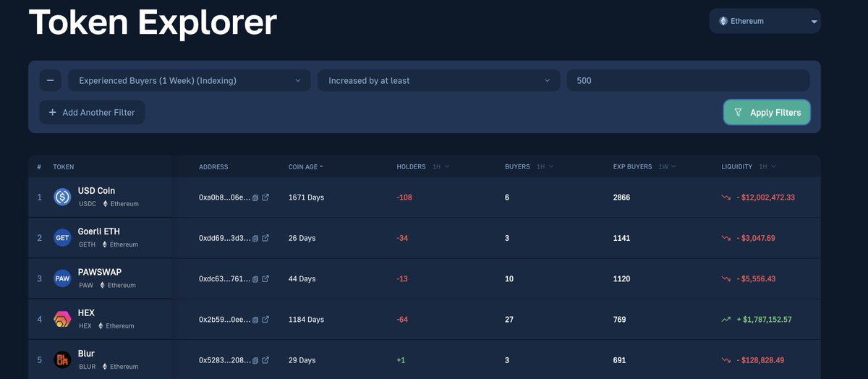Copy the HEX address 0x2b59...0ee
Screen dimensions: 868x379
coord(255,319)
